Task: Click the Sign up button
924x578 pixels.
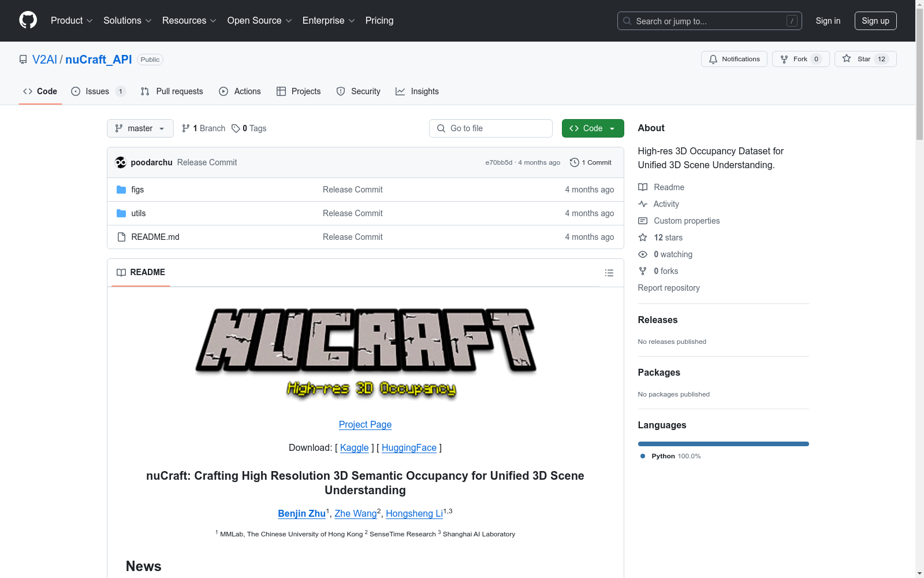Action: point(875,21)
